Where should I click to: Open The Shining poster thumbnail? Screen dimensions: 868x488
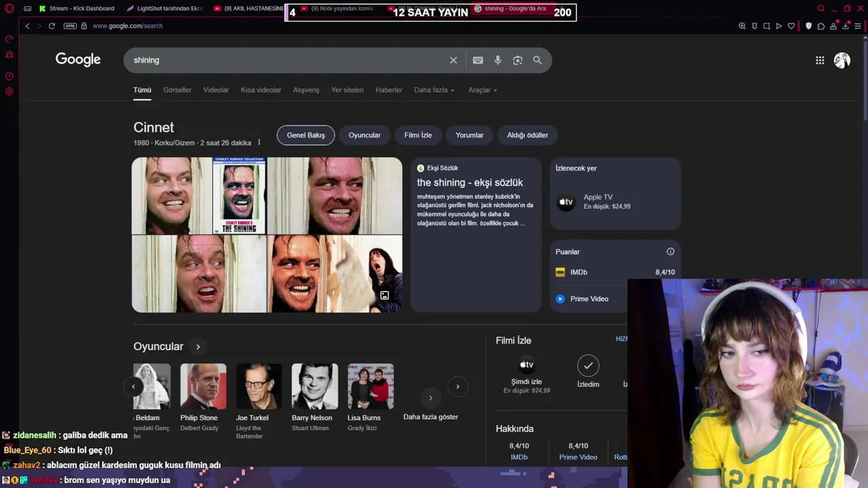tap(239, 196)
